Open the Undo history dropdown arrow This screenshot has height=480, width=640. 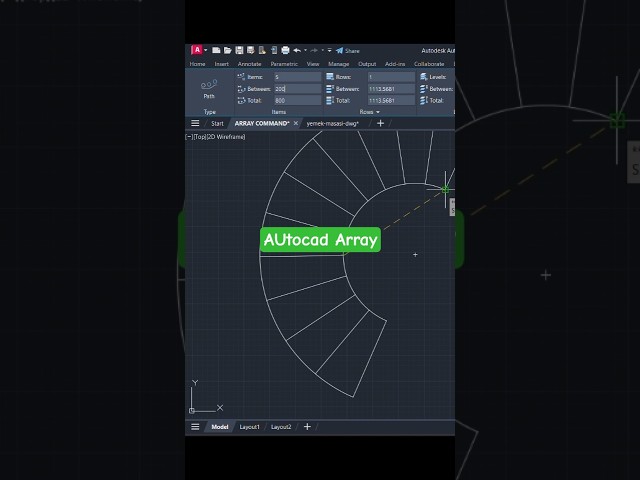click(305, 50)
